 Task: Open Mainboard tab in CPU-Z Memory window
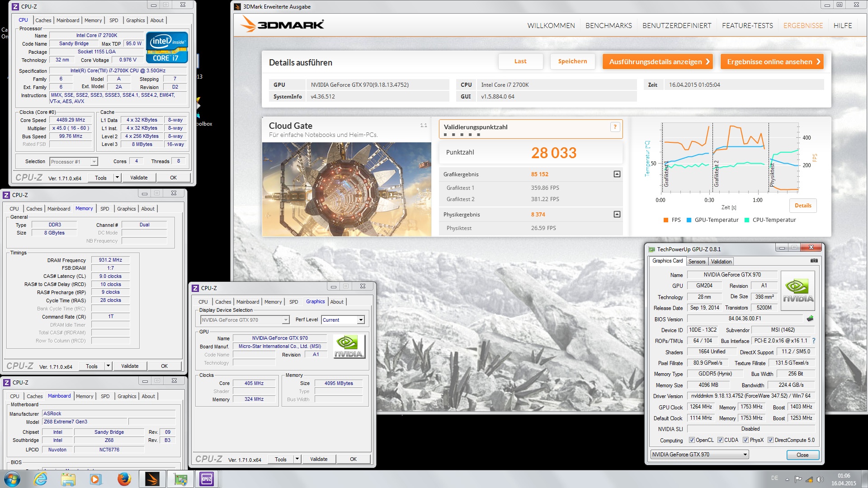(59, 209)
